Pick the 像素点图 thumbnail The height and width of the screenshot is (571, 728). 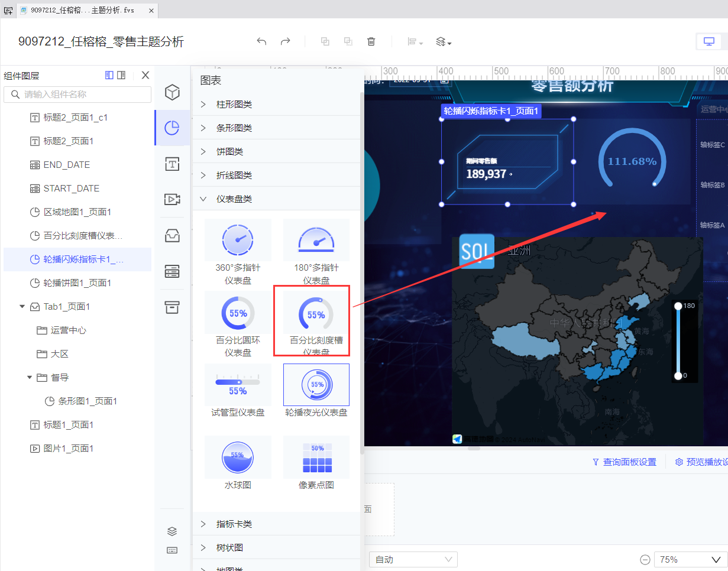(x=316, y=457)
